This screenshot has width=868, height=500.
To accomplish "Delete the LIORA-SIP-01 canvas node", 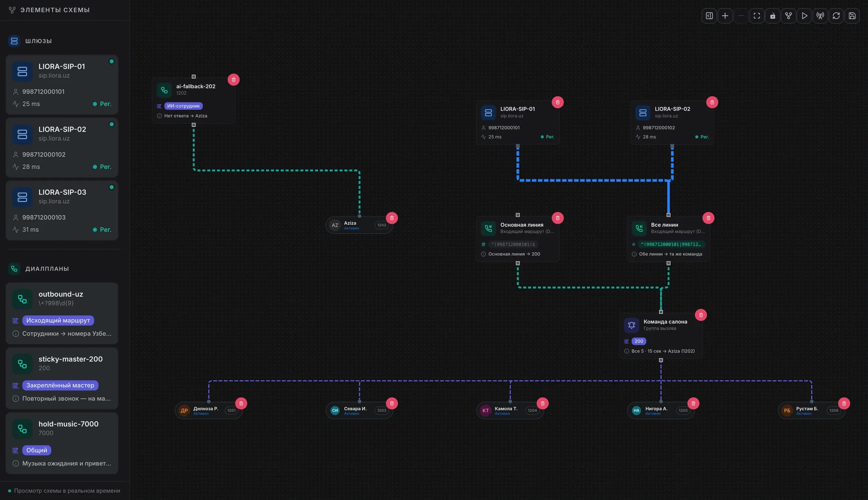I will (x=558, y=102).
